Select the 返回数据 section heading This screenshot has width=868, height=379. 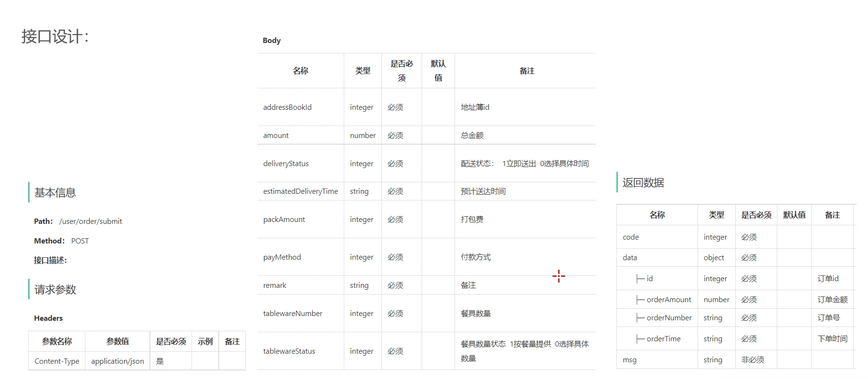coord(643,182)
